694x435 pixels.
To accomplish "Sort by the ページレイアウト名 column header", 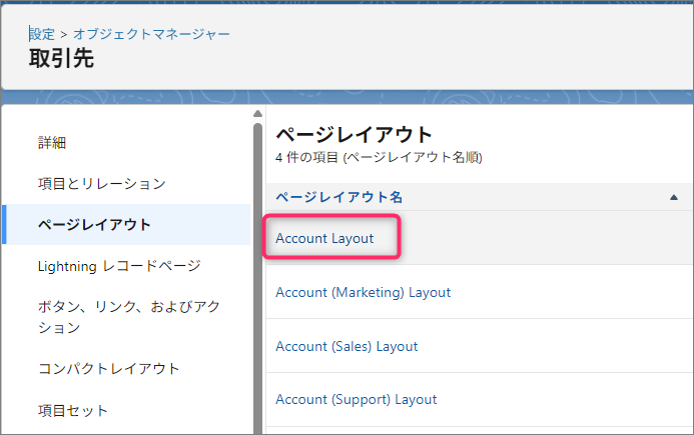I will click(x=339, y=197).
